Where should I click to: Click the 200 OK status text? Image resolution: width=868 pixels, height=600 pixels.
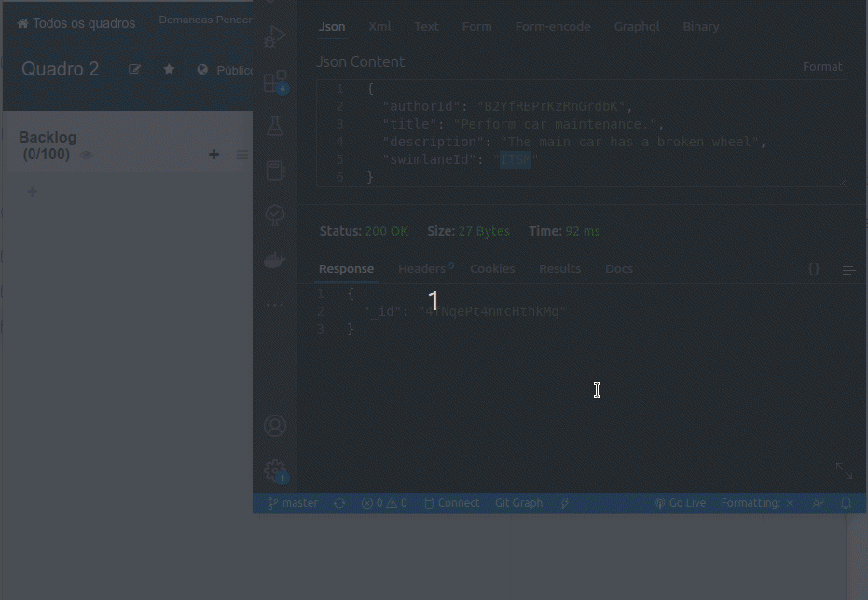(x=386, y=231)
